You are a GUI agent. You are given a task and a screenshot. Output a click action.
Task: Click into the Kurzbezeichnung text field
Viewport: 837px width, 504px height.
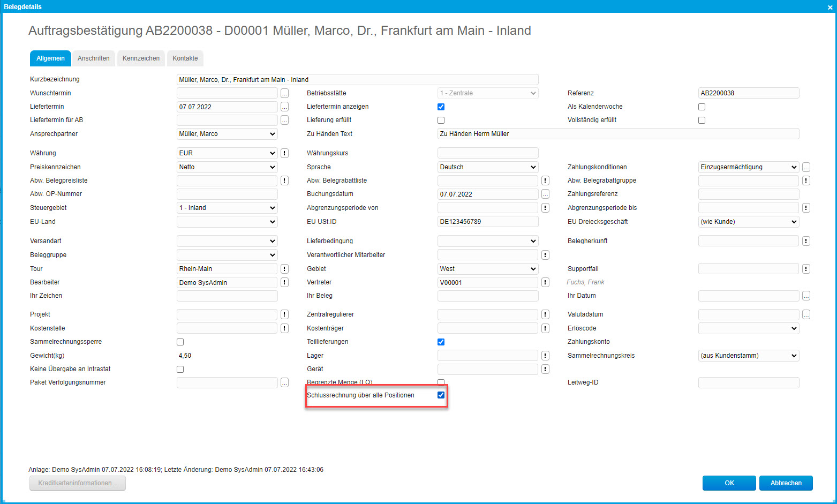point(357,79)
